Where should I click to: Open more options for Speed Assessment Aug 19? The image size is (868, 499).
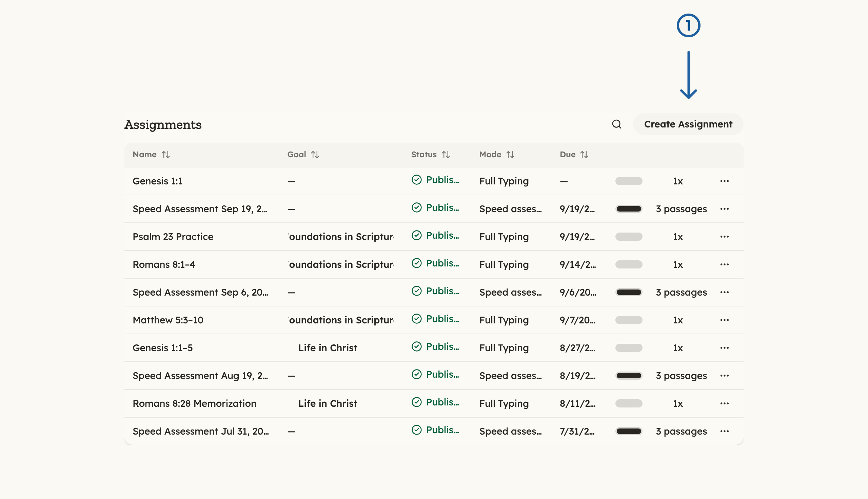(725, 375)
